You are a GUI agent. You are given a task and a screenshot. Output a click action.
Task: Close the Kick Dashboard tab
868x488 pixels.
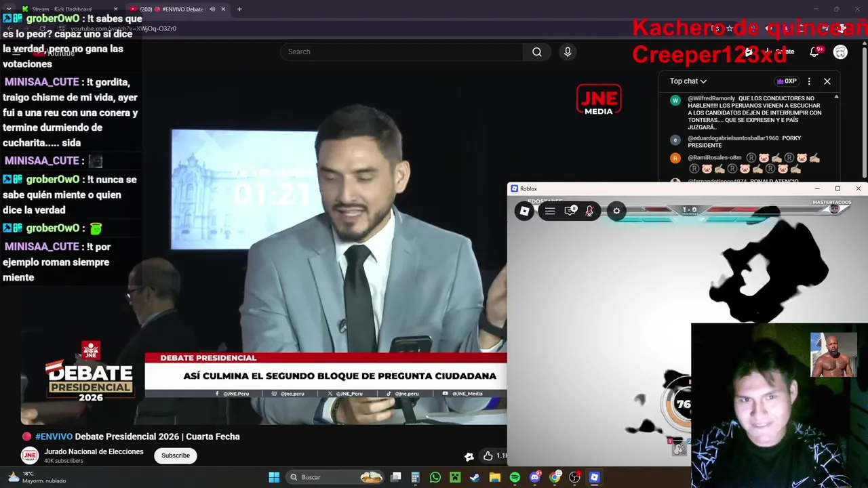click(x=115, y=9)
